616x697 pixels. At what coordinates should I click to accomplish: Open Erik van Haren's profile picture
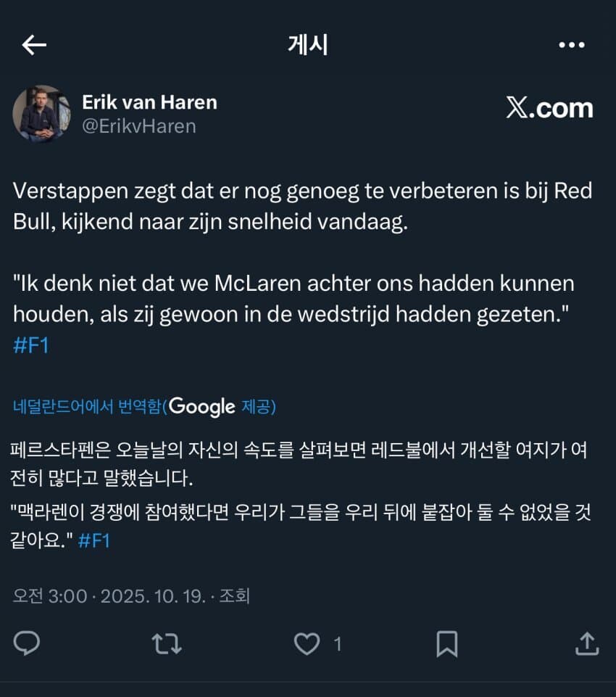point(41,114)
